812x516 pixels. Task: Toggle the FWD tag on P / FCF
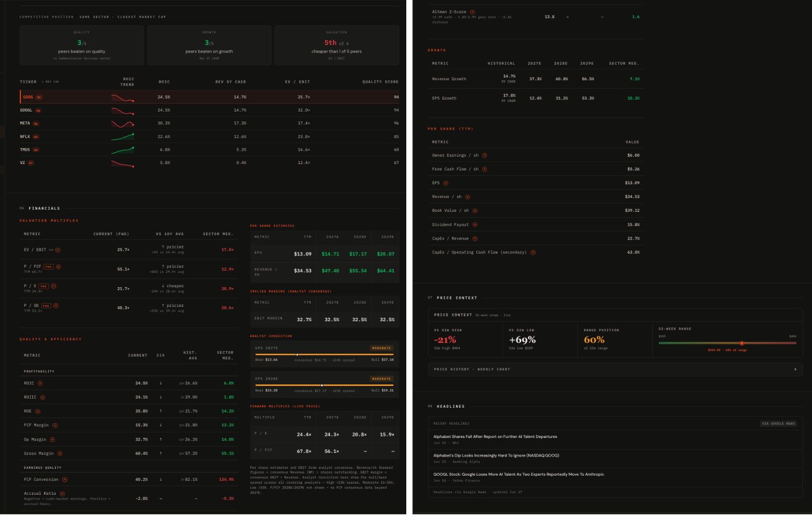pos(48,266)
